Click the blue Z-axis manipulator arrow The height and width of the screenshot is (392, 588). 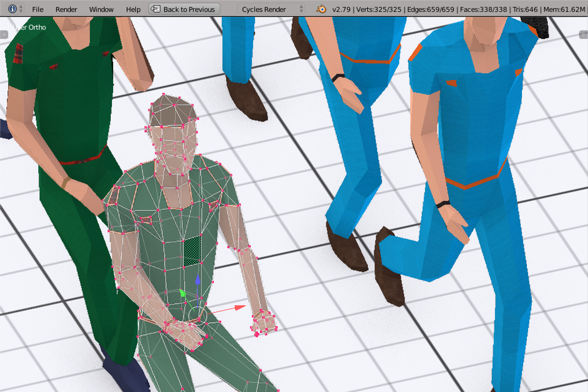(x=197, y=280)
